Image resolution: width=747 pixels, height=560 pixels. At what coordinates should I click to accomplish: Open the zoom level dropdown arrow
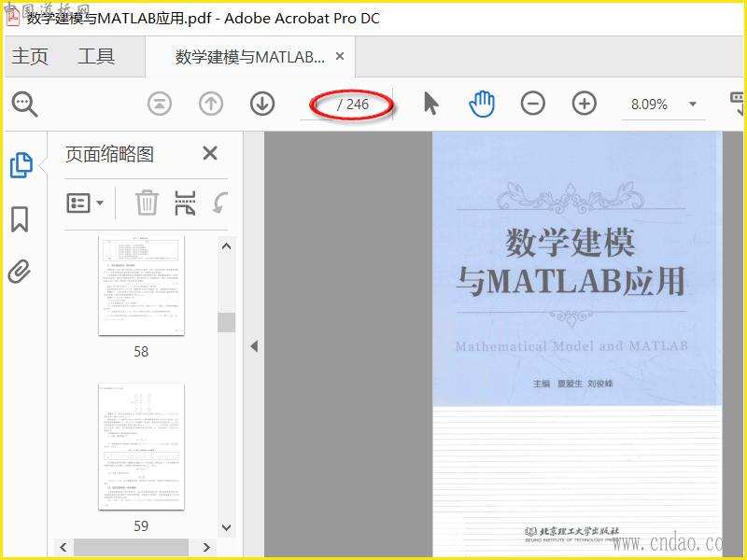[693, 105]
